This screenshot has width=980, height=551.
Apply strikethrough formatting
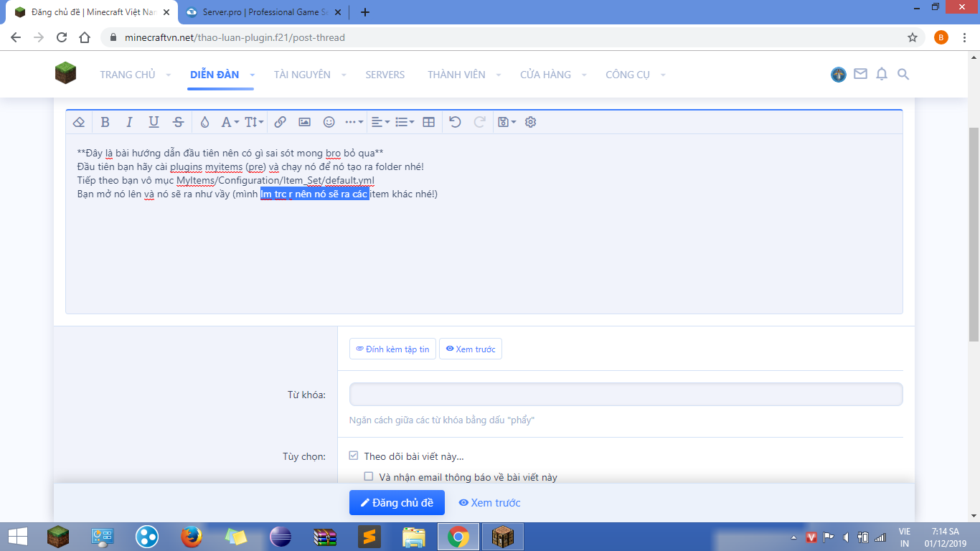[x=179, y=122]
